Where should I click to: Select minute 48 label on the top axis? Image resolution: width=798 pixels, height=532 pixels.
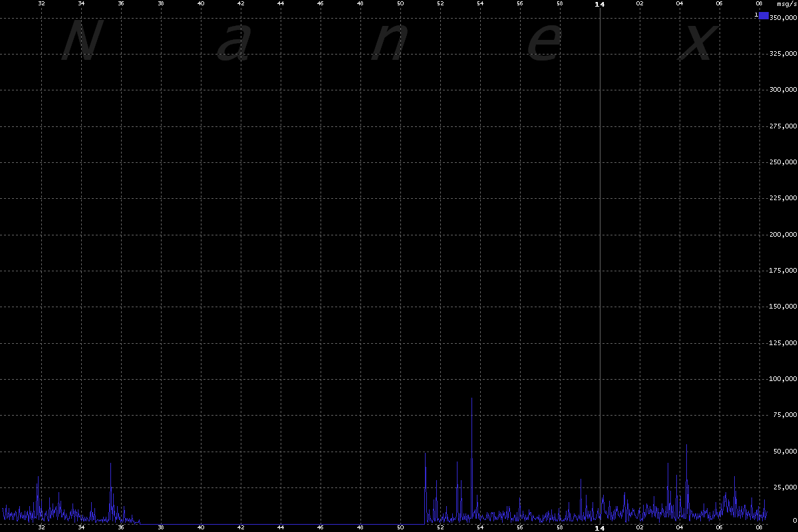360,3
